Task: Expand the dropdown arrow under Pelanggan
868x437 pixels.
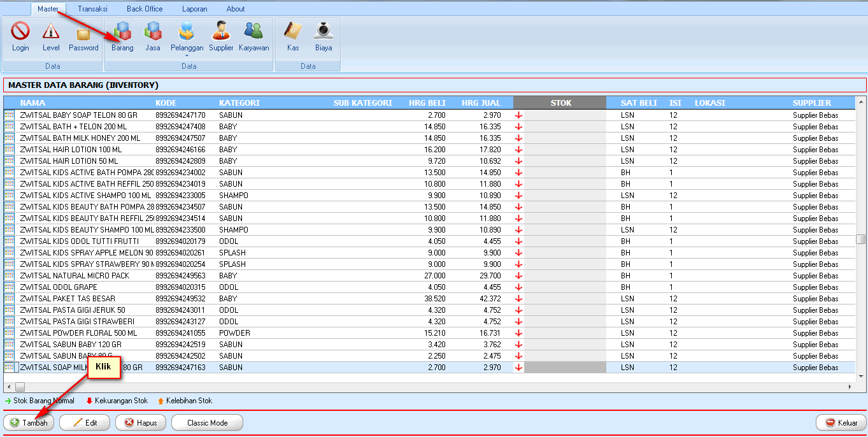Action: (187, 55)
